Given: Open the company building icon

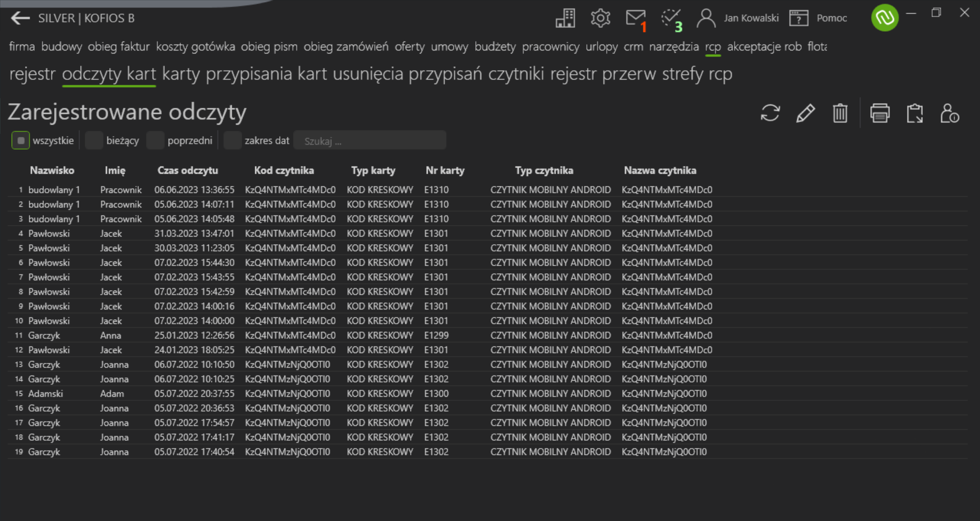Looking at the screenshot, I should point(565,18).
